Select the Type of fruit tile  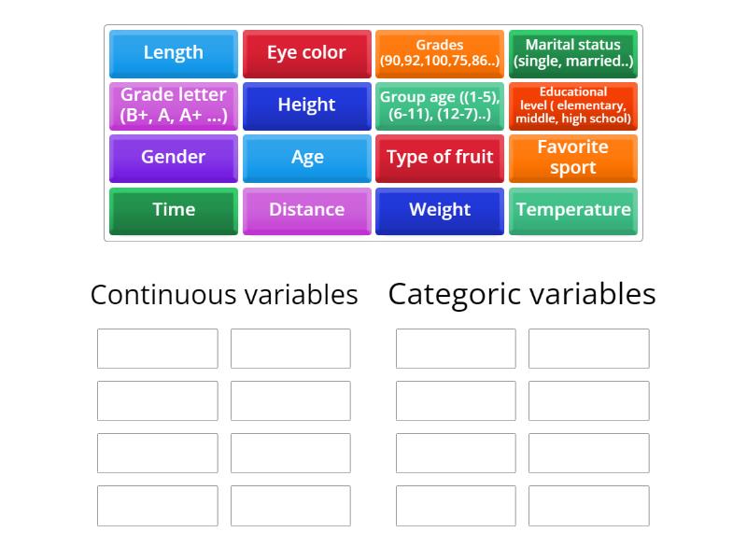[439, 158]
